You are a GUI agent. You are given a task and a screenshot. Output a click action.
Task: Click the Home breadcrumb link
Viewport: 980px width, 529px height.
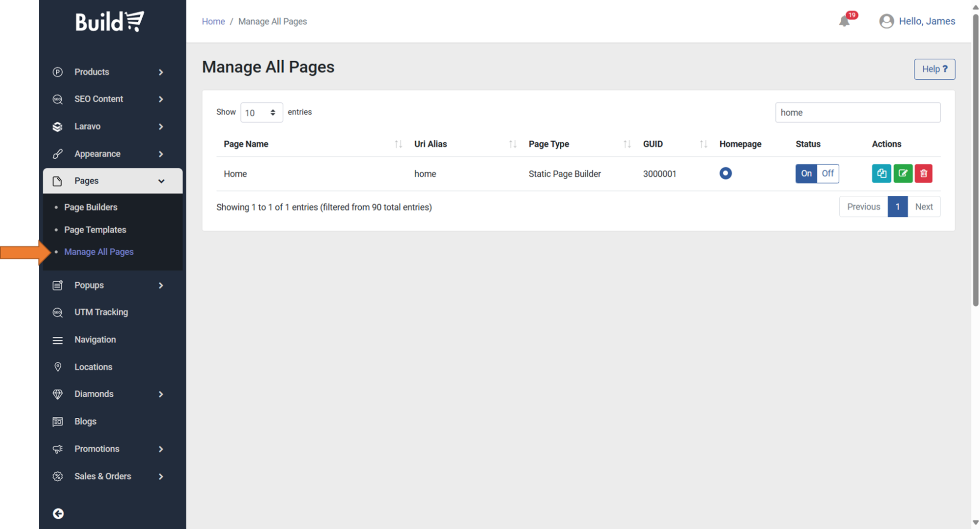[213, 22]
